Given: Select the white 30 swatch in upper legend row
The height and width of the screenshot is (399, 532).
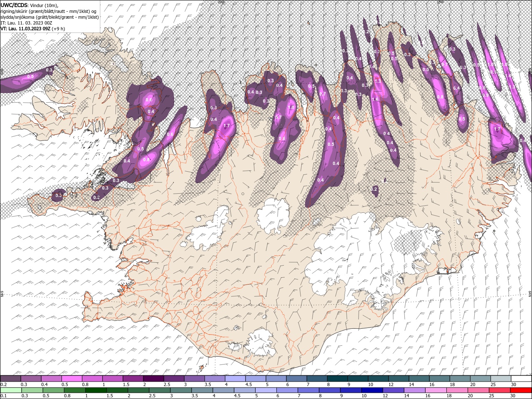Looking at the screenshot, I should [522, 378].
